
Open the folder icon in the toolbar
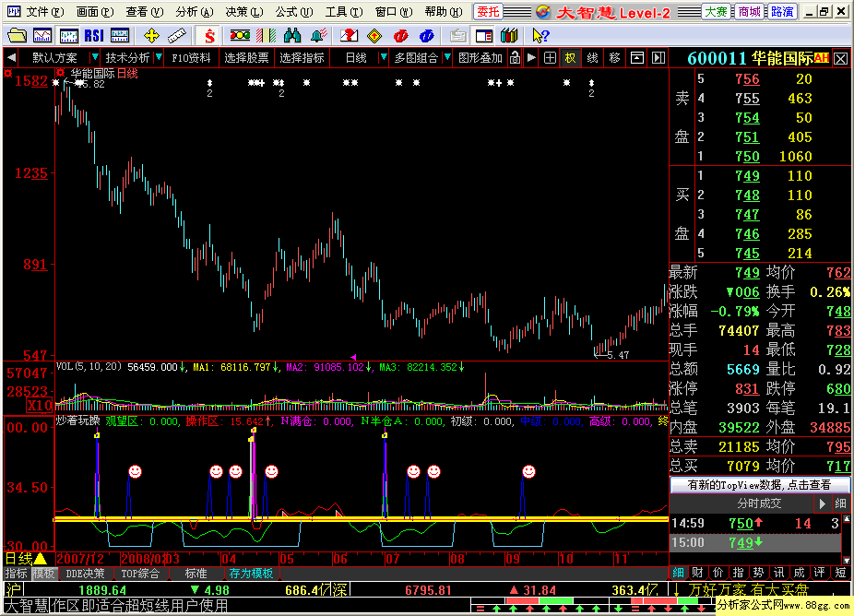pyautogui.click(x=17, y=36)
